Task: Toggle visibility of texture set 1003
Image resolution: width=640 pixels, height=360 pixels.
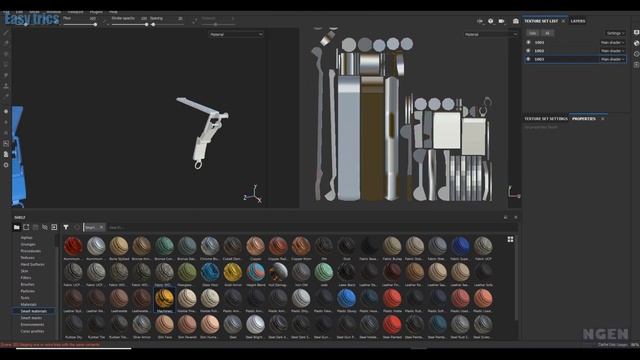Action: click(528, 59)
